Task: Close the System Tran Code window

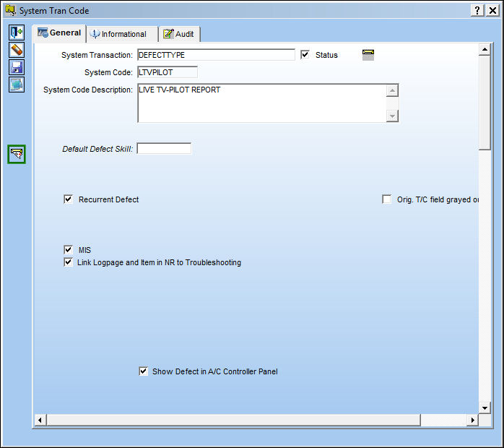Action: 492,10
